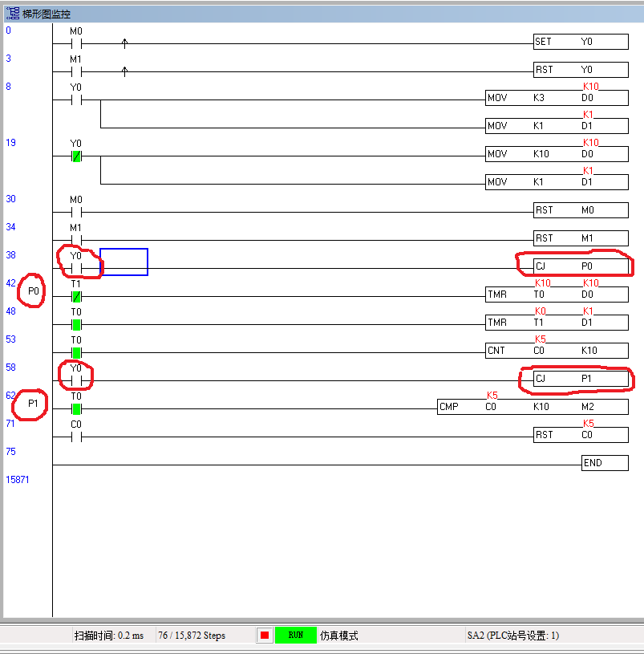Select the MOV K3 D0 instruction

pyautogui.click(x=557, y=98)
